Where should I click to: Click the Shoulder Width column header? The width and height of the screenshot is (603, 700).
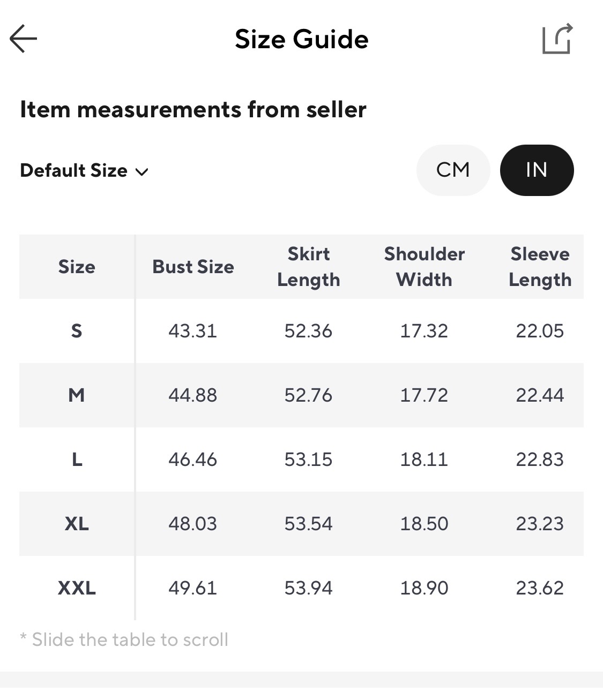(x=424, y=267)
